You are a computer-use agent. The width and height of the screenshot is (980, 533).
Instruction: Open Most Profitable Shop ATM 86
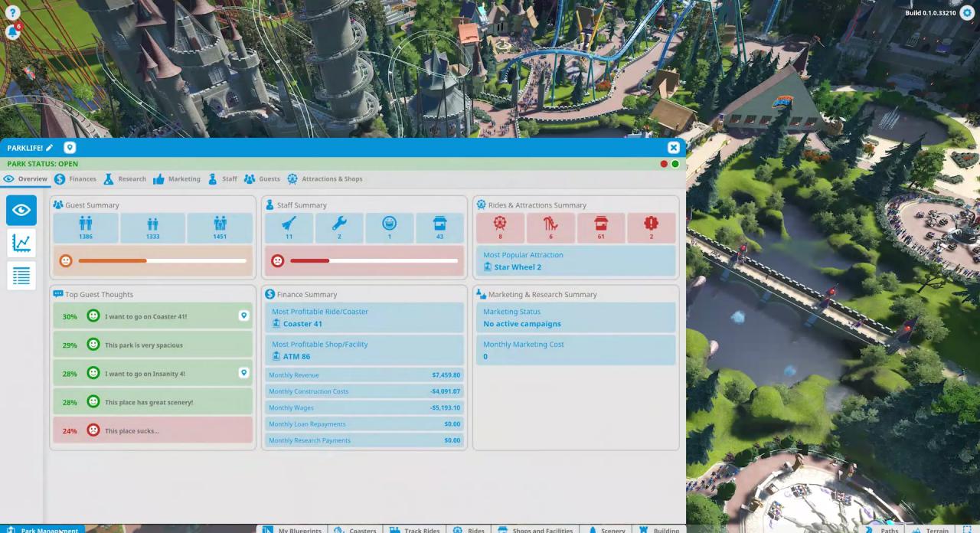(x=364, y=351)
